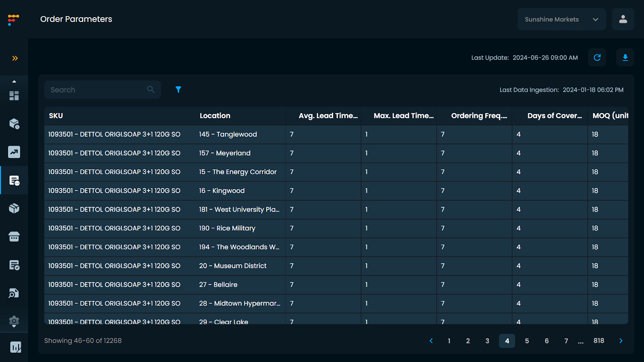Screen dimensions: 644x362
Task: Open the store icon in sidebar
Action: 14,237
